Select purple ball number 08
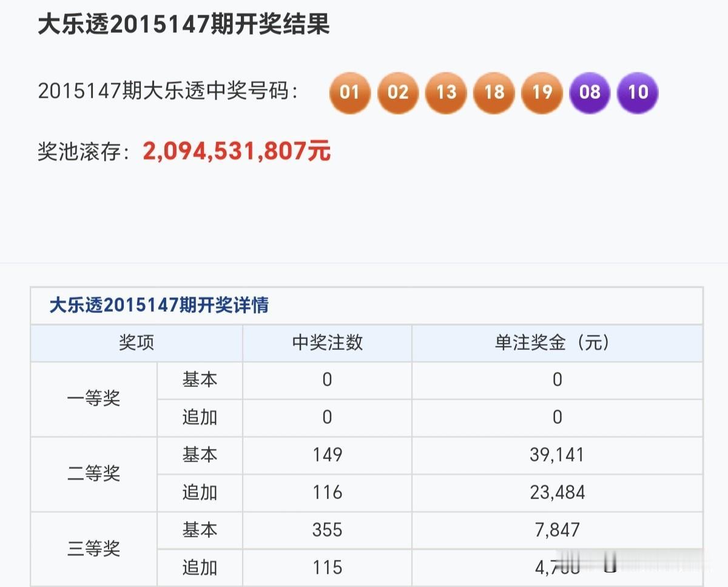The width and height of the screenshot is (728, 587). [x=589, y=93]
